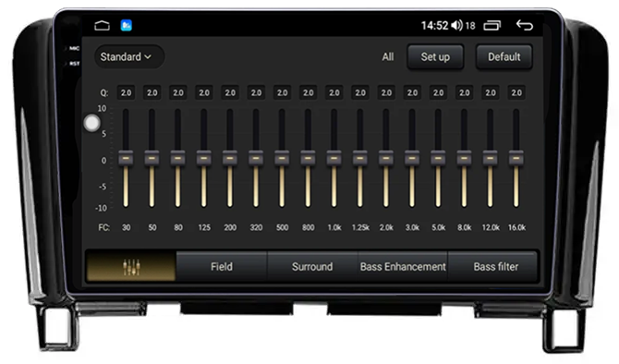Switch to the Surround tab
The image size is (619, 364).
point(312,267)
